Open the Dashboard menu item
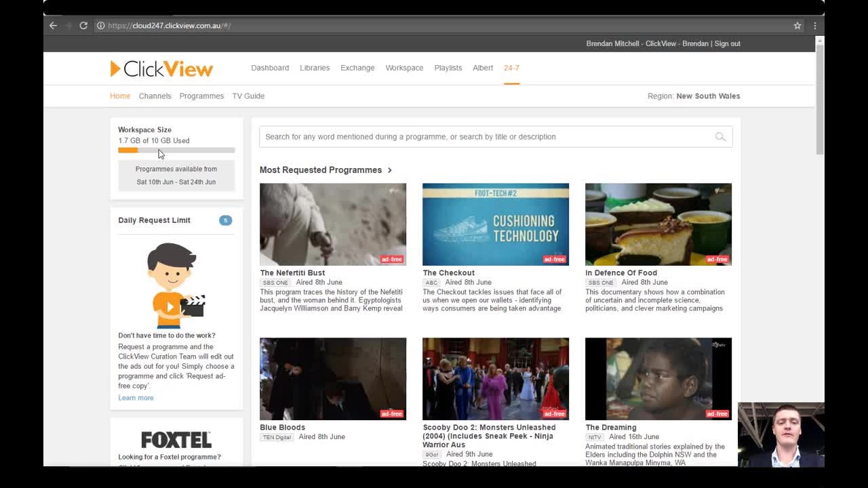The height and width of the screenshot is (488, 868). click(x=270, y=68)
